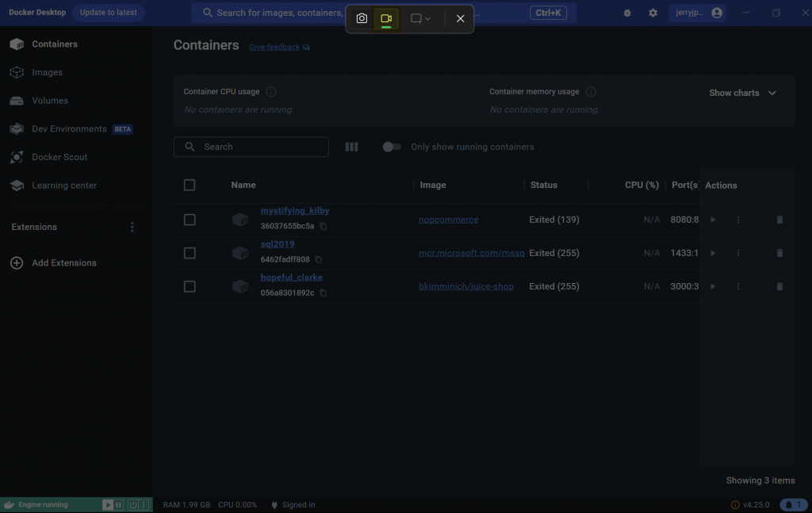This screenshot has height=513, width=812.
Task: Check the hopeful_clarke row checkbox
Action: 190,286
